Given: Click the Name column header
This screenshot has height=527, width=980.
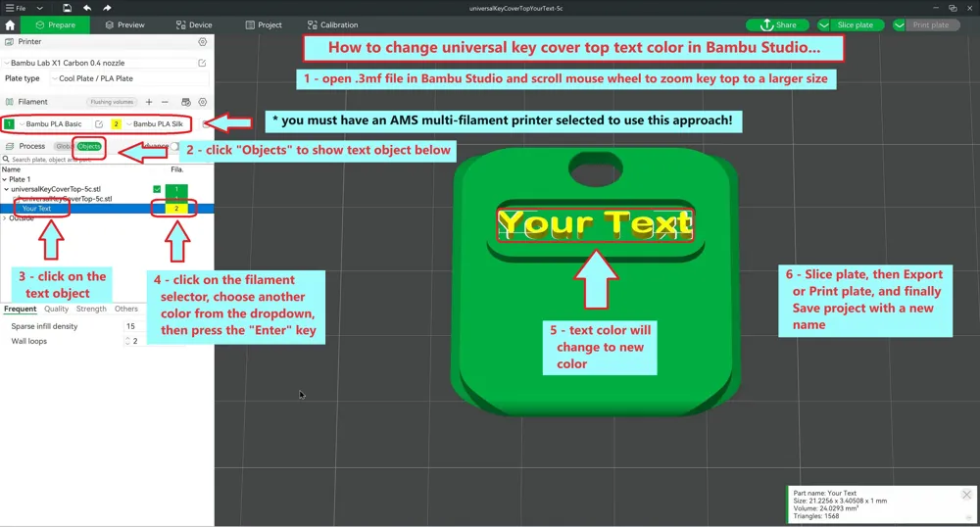Looking at the screenshot, I should point(11,169).
